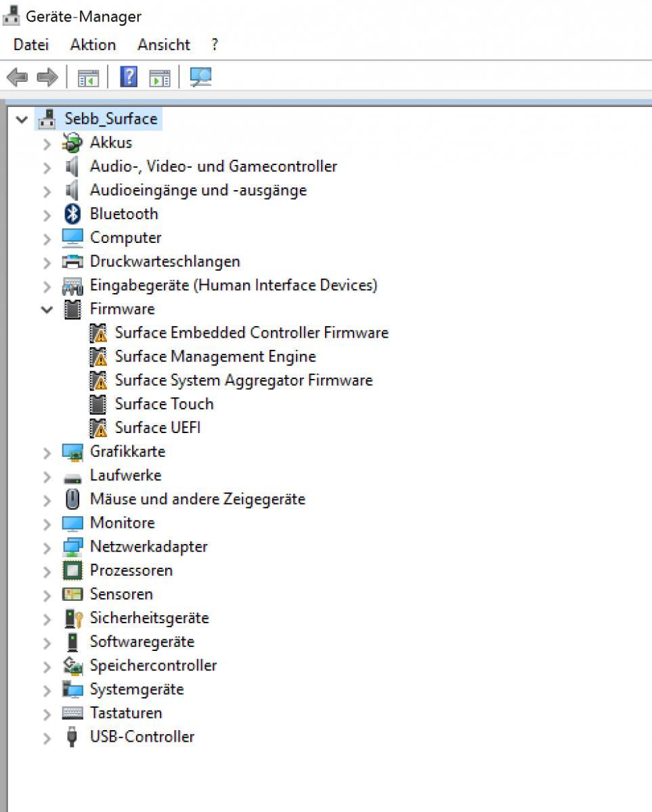Click the USB-Controller plug icon
652x812 pixels.
(x=72, y=737)
